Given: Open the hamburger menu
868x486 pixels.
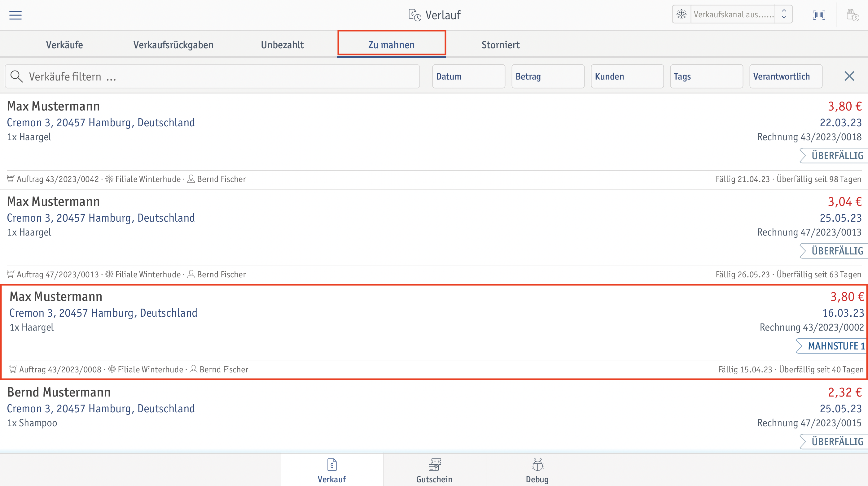Looking at the screenshot, I should [x=15, y=15].
